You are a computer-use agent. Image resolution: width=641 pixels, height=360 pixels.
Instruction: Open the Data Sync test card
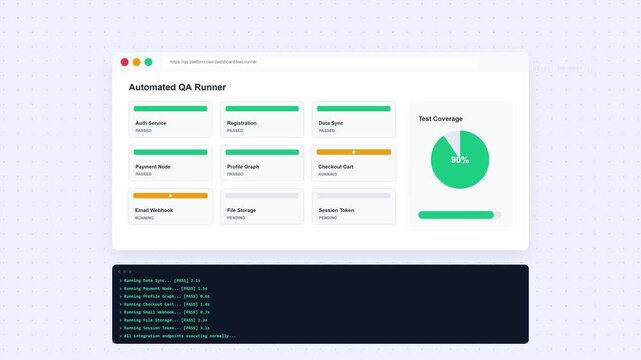pyautogui.click(x=354, y=119)
